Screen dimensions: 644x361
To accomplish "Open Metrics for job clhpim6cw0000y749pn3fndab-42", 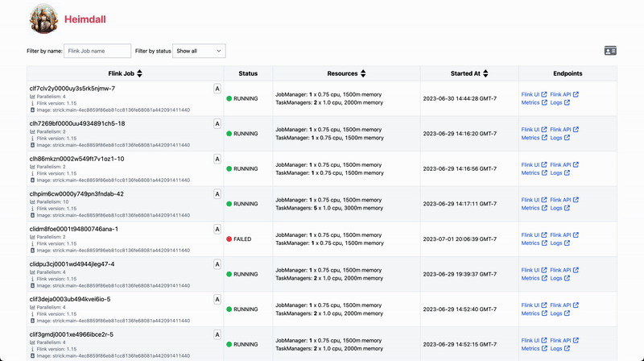I will coord(534,208).
